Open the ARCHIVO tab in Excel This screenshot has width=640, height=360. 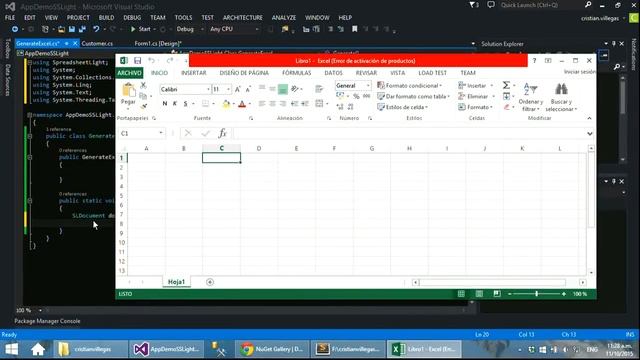coord(129,73)
